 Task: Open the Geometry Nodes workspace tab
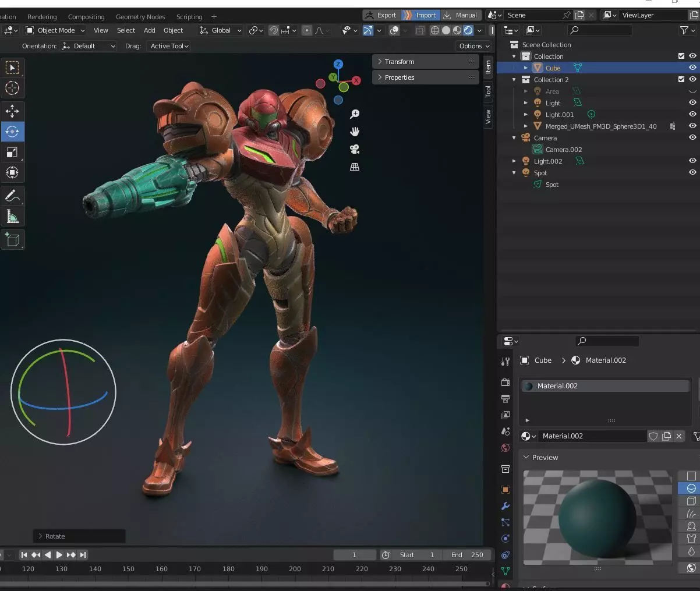click(x=140, y=17)
